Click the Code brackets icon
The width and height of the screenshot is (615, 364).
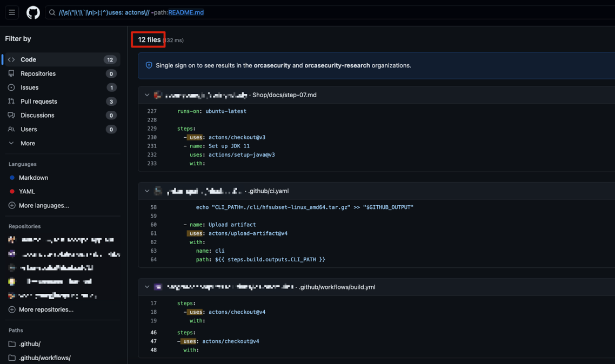[x=11, y=59]
